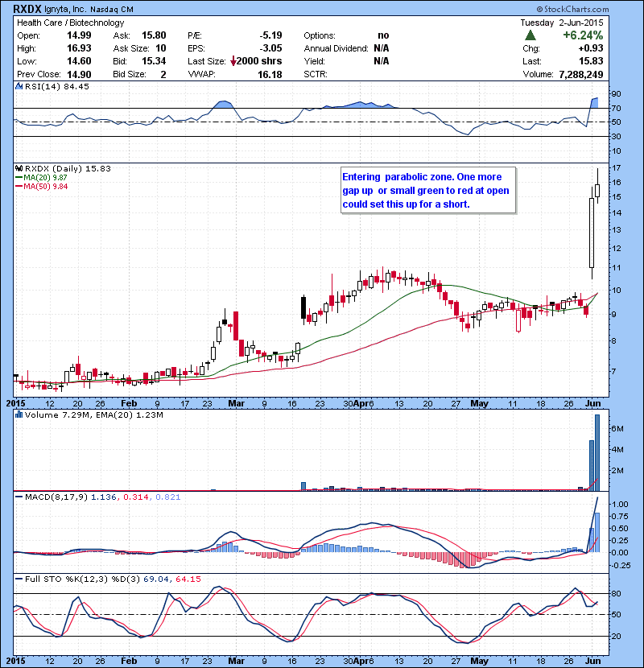Click the tall white June 1 breakout candle
Screen dimensions: 644x668
[x=592, y=233]
